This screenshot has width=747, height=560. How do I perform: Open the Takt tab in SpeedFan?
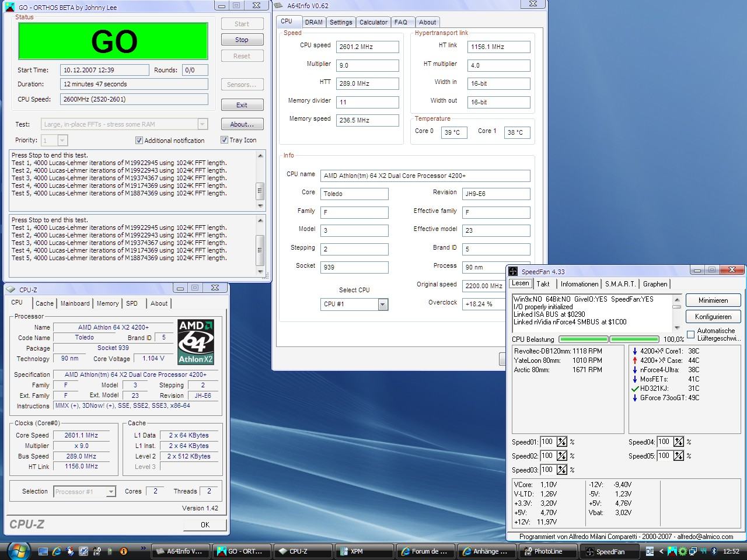point(543,284)
